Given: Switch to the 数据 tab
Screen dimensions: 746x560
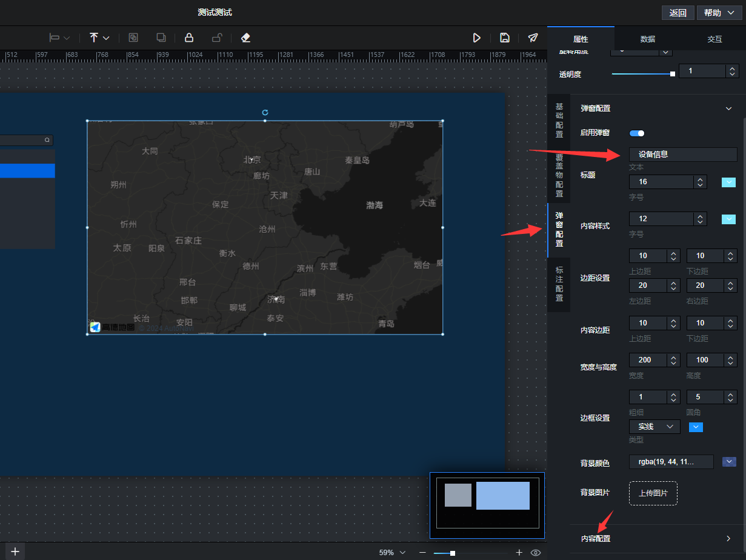Looking at the screenshot, I should (x=647, y=39).
